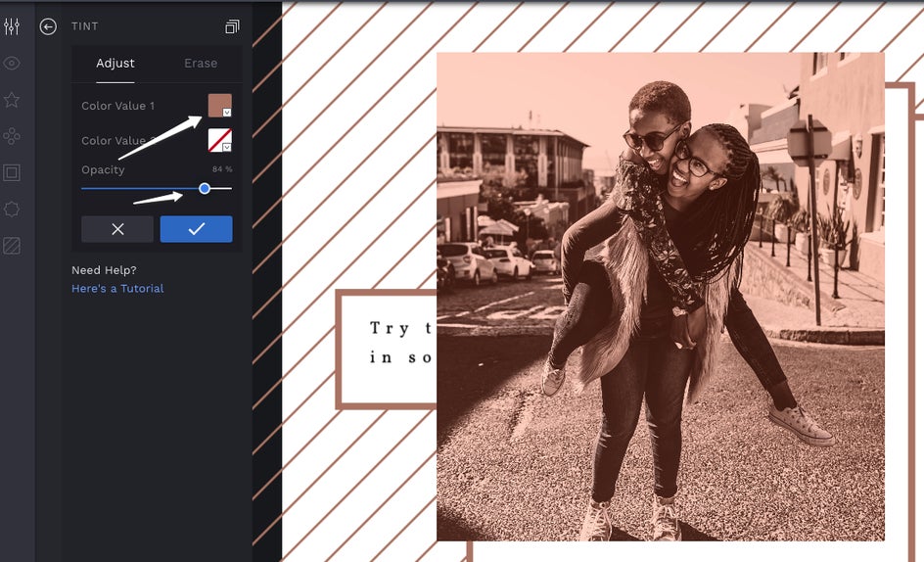Open the Frames square icon in the sidebar
Screen dimensions: 924x562
(12, 172)
